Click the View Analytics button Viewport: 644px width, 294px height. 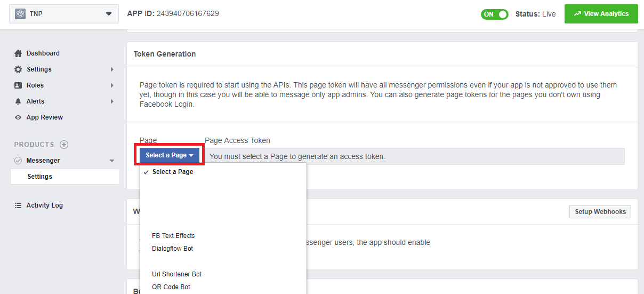[x=601, y=14]
